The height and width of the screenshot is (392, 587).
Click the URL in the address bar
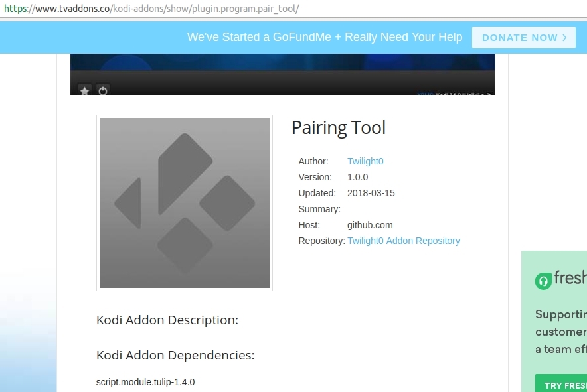pyautogui.click(x=151, y=8)
